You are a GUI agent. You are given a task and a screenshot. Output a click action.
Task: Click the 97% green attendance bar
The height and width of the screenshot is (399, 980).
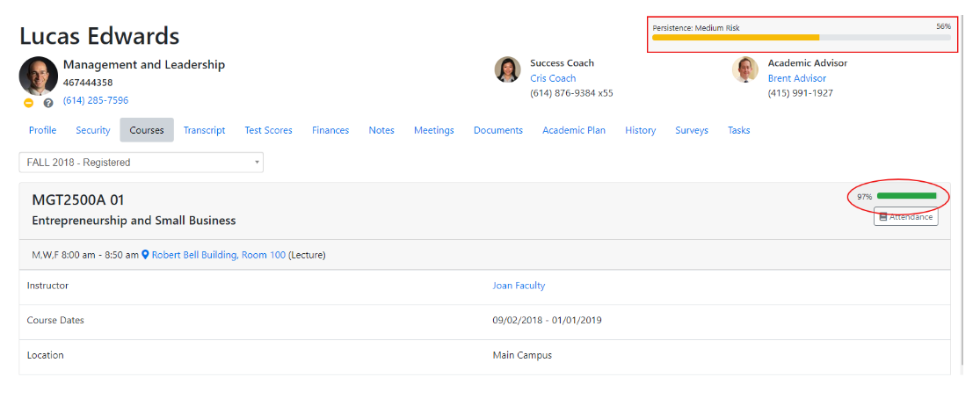click(906, 196)
